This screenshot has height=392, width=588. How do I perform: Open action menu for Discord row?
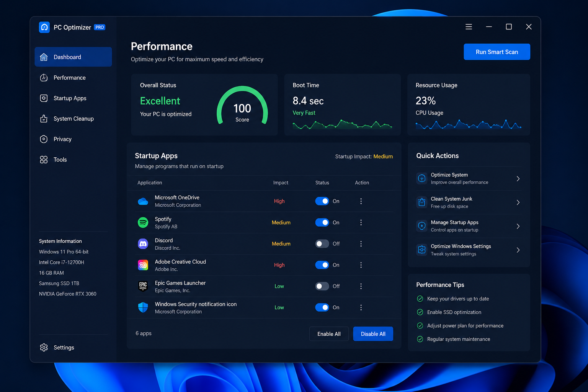click(361, 244)
